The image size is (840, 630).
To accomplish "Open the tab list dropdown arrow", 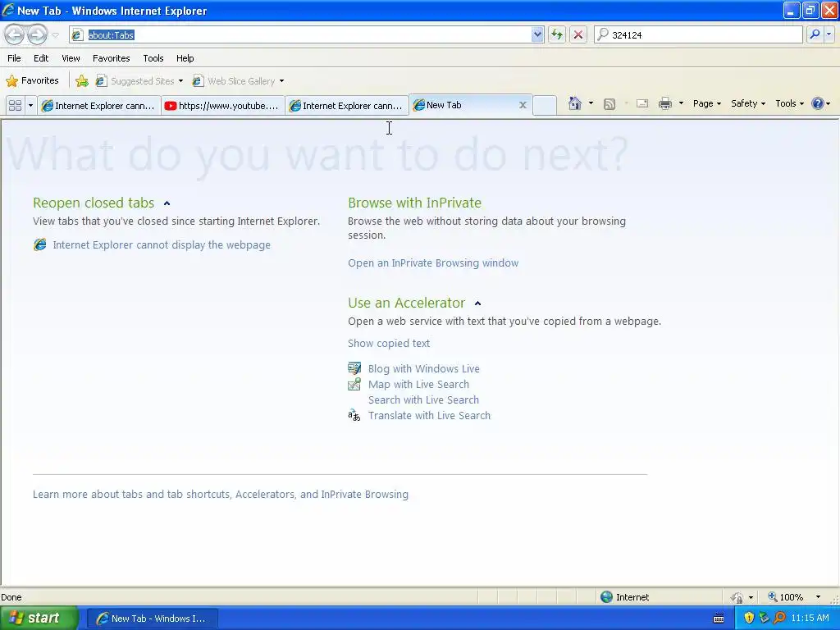I will point(30,106).
